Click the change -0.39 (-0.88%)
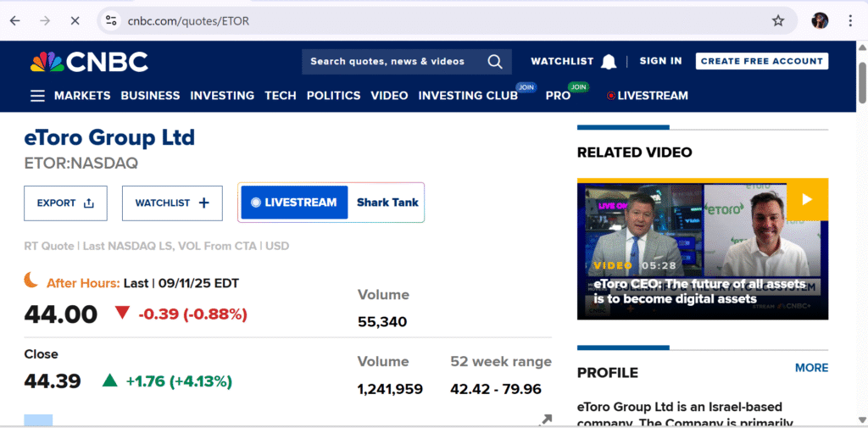The image size is (868, 428). pos(192,314)
